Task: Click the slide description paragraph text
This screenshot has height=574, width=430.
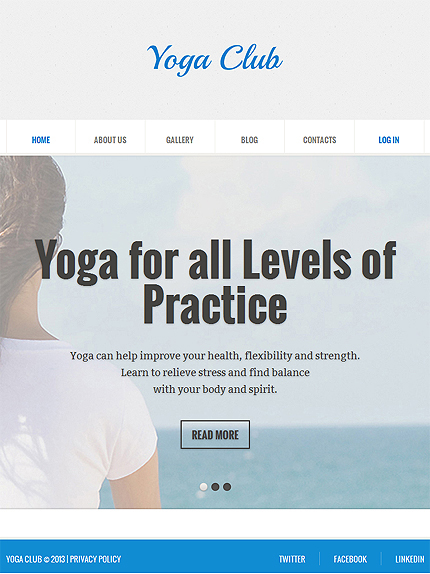Action: [215, 372]
